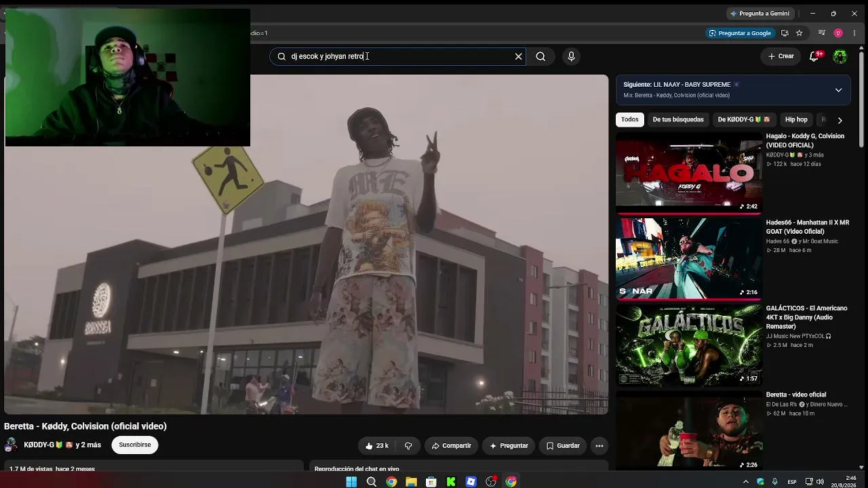Open the volume control in tray
Viewport: 868px width, 488px height.
821,482
